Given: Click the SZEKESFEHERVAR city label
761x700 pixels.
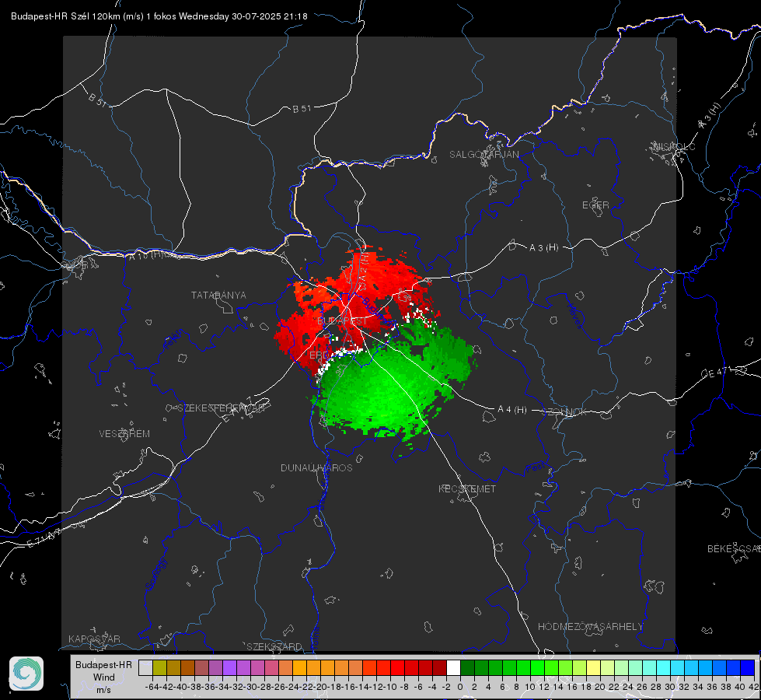Looking at the screenshot, I should click(220, 408).
